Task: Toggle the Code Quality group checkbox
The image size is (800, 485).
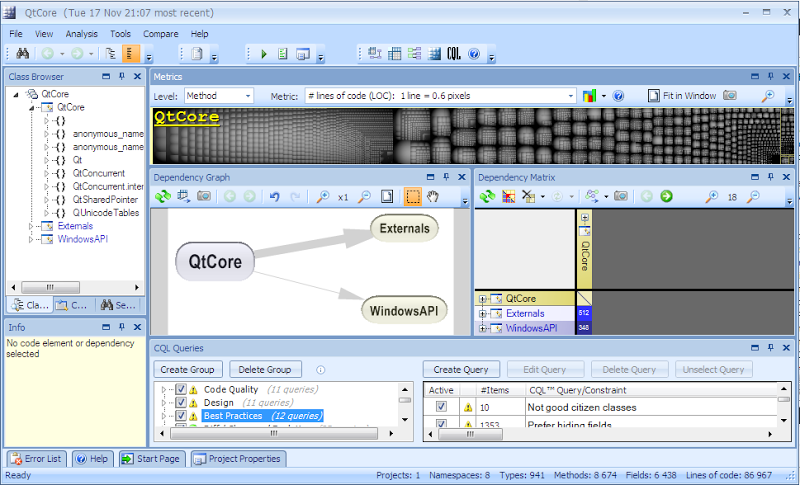Action: point(181,389)
